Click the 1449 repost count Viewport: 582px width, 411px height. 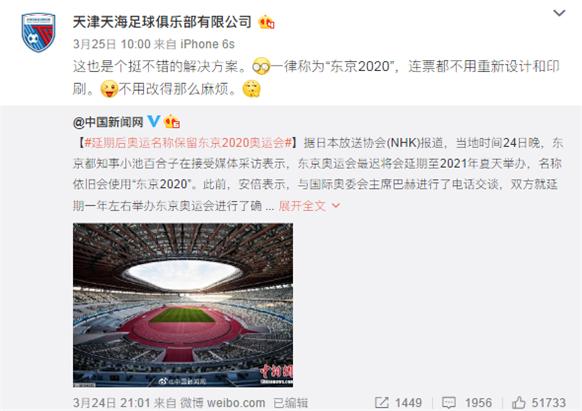(408, 403)
